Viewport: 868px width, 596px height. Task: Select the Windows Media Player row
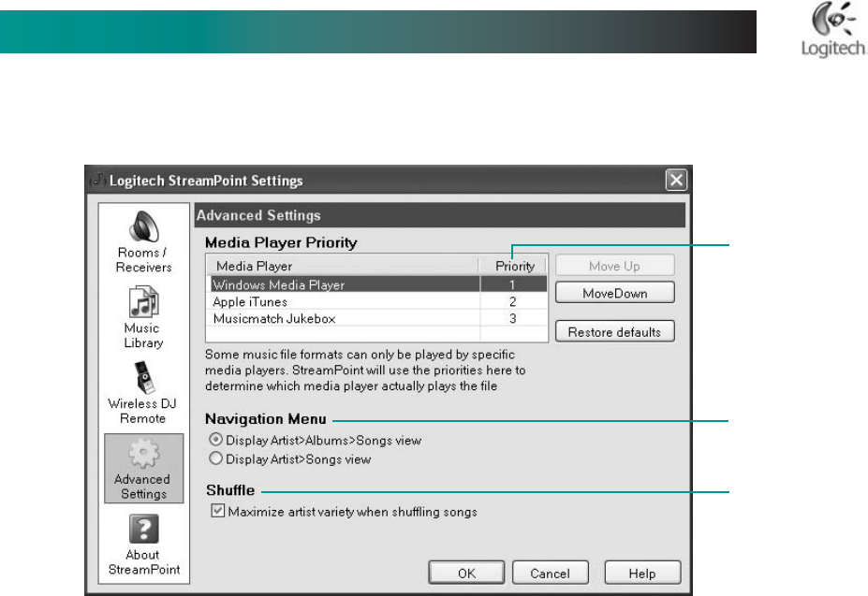(376, 284)
